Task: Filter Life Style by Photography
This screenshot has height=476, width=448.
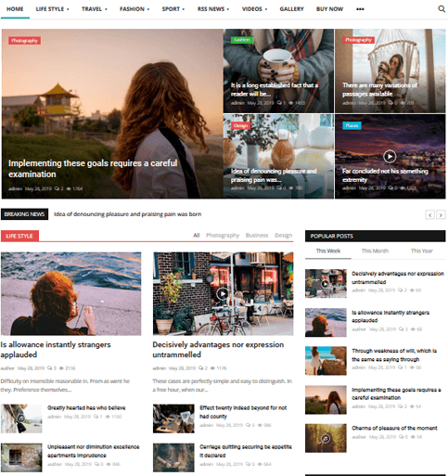Action: tap(223, 236)
